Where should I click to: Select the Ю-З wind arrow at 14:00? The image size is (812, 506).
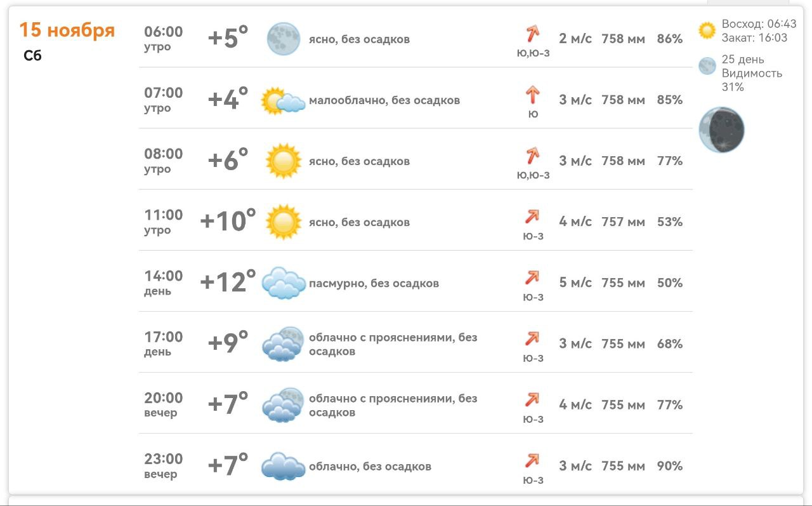(x=532, y=276)
